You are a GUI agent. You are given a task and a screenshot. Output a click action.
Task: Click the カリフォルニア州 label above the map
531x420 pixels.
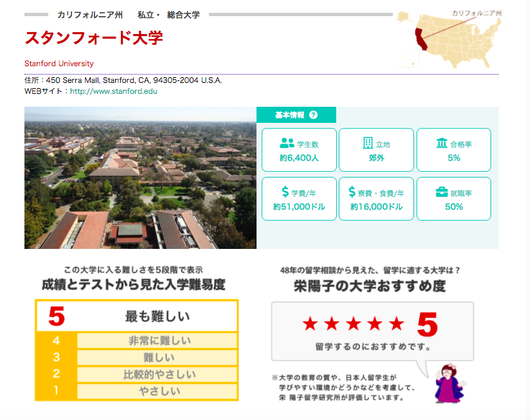[476, 14]
